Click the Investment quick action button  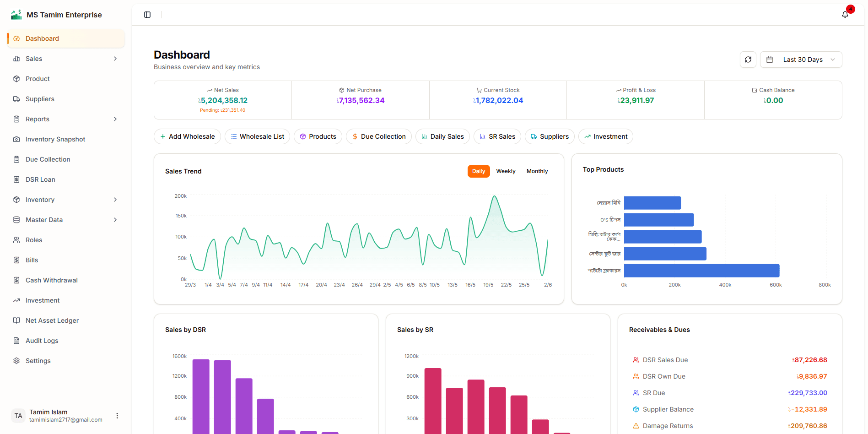606,136
